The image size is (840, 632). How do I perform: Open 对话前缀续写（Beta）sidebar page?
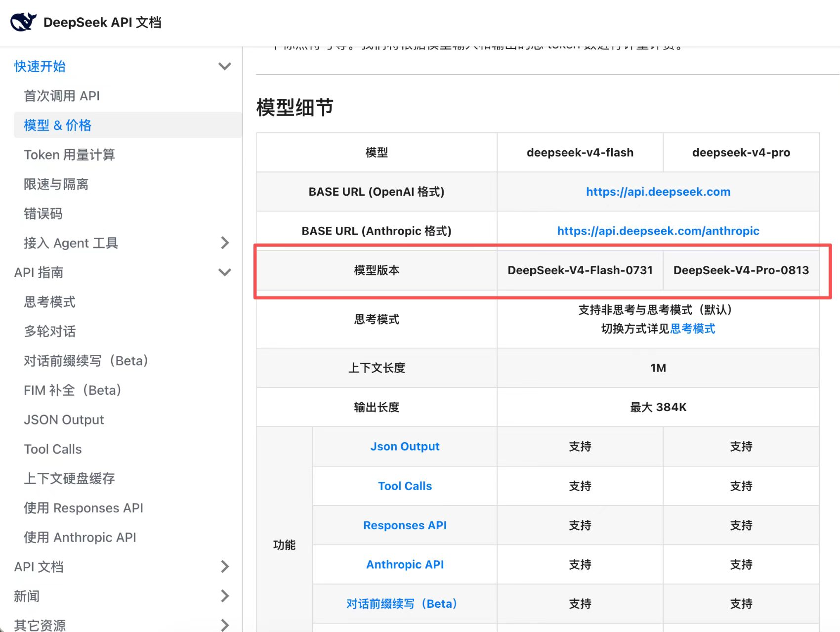coord(85,361)
